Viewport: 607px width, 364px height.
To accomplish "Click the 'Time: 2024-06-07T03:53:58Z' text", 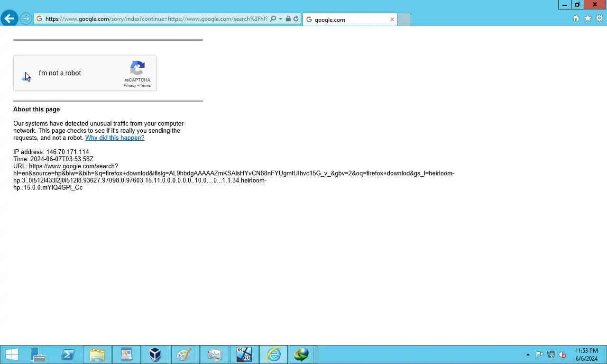I will [53, 159].
